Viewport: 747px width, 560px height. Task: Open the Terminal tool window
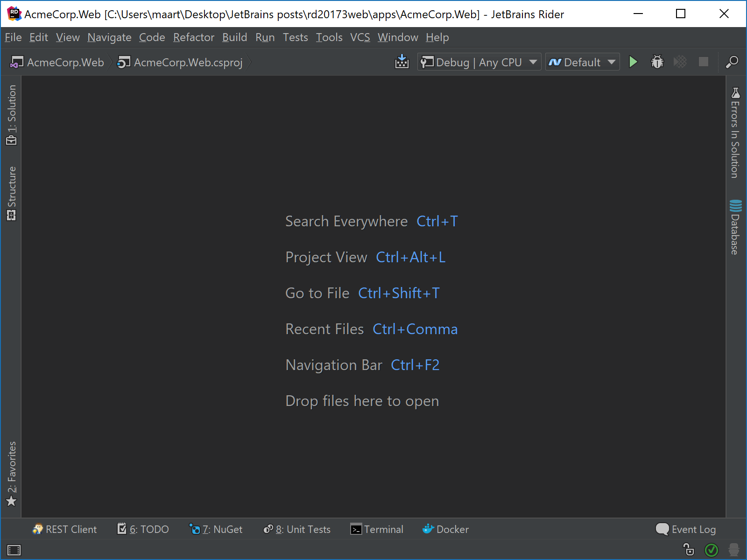[377, 529]
